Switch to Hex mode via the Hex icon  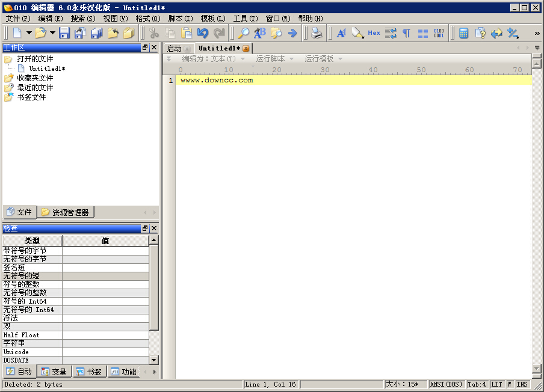pyautogui.click(x=373, y=33)
